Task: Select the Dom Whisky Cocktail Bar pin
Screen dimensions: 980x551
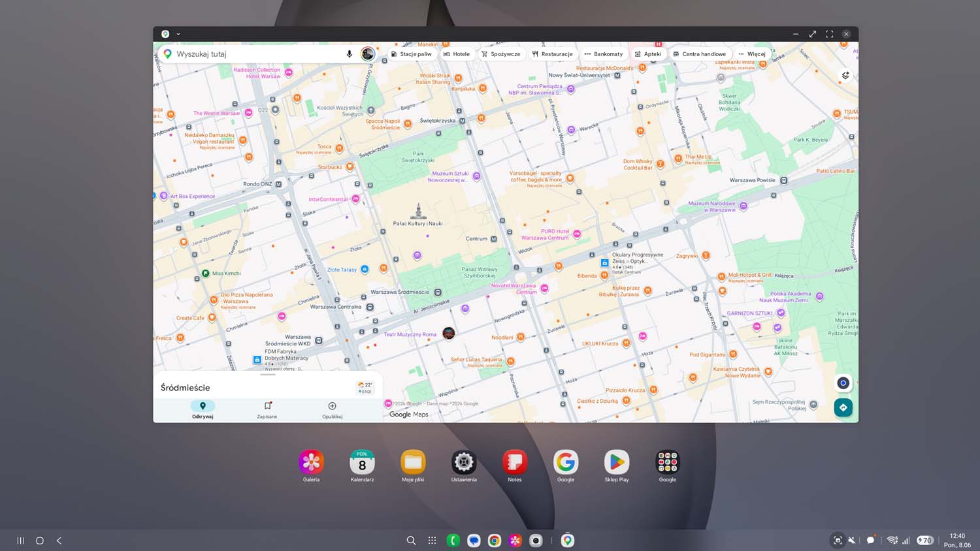Action: pos(660,164)
